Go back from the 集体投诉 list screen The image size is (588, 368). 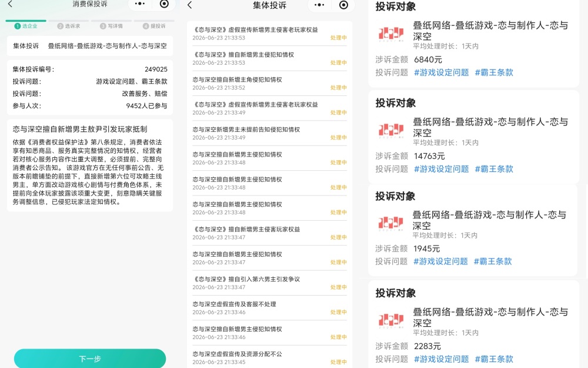pyautogui.click(x=190, y=5)
